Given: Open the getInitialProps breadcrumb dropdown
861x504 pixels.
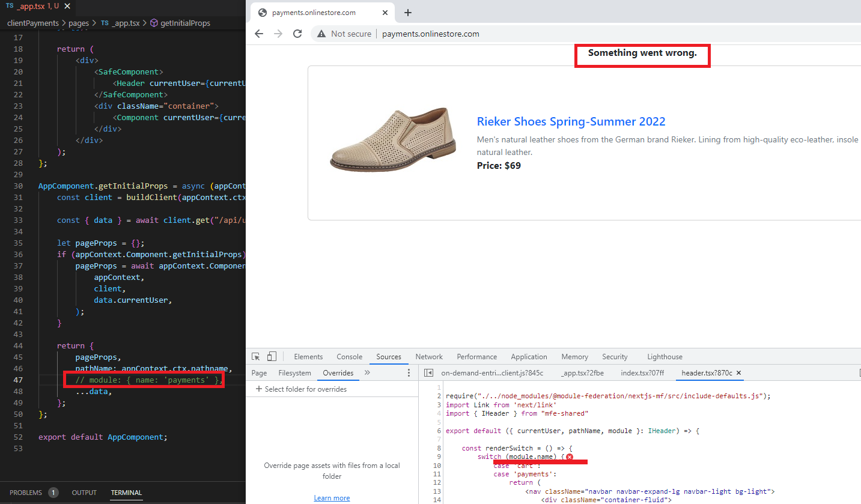Looking at the screenshot, I should tap(184, 23).
